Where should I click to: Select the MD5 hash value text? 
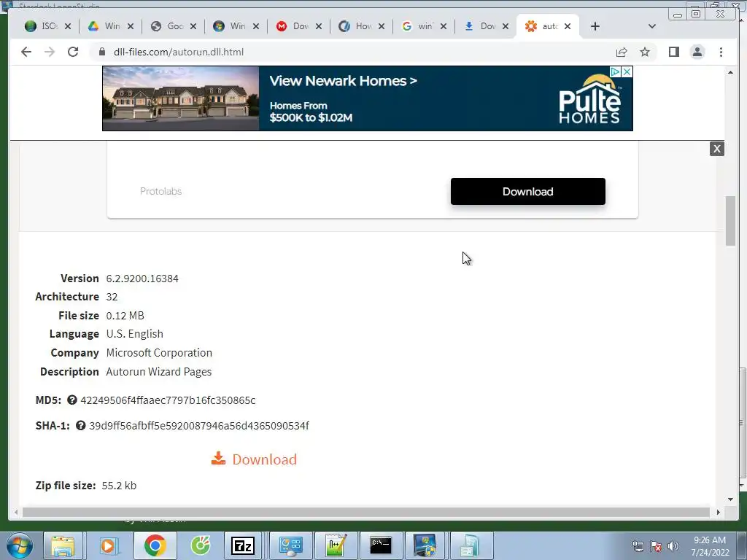(x=169, y=400)
